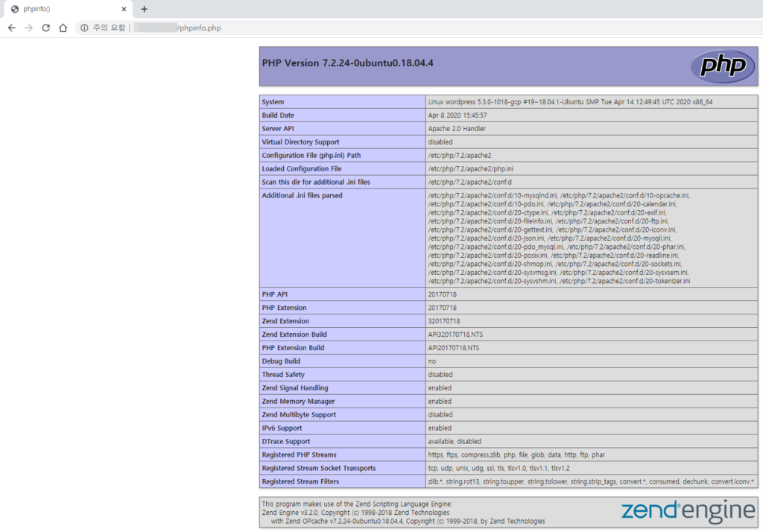Click Configuration File (php.ini) Path label
This screenshot has height=532, width=763.
pyautogui.click(x=311, y=155)
